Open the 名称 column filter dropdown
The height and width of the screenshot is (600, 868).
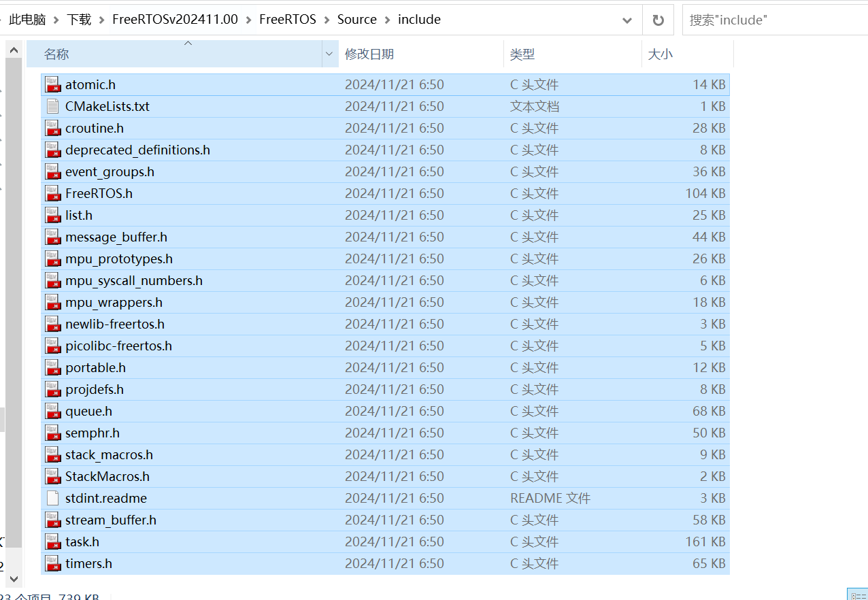(330, 54)
